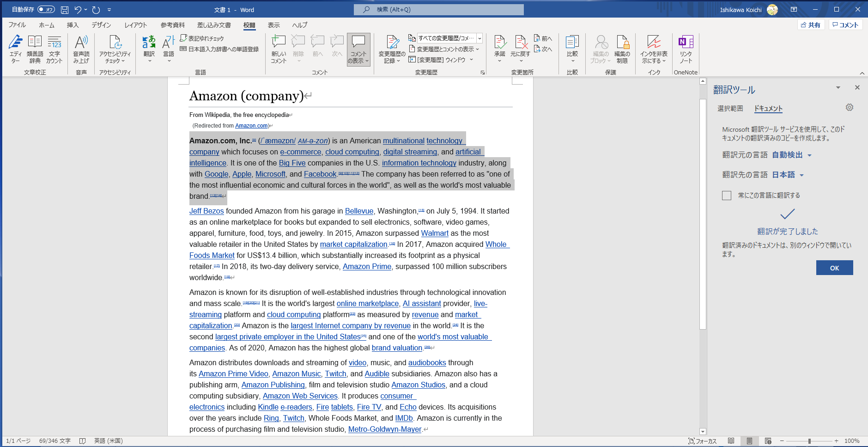Click the search box (検索)
Image resolution: width=868 pixels, height=447 pixels.
439,10
